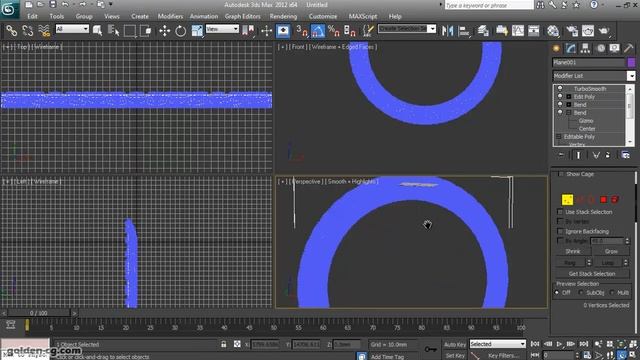Open Edit Named Selection Sets
The height and width of the screenshot is (360, 640).
pyautogui.click(x=368, y=31)
